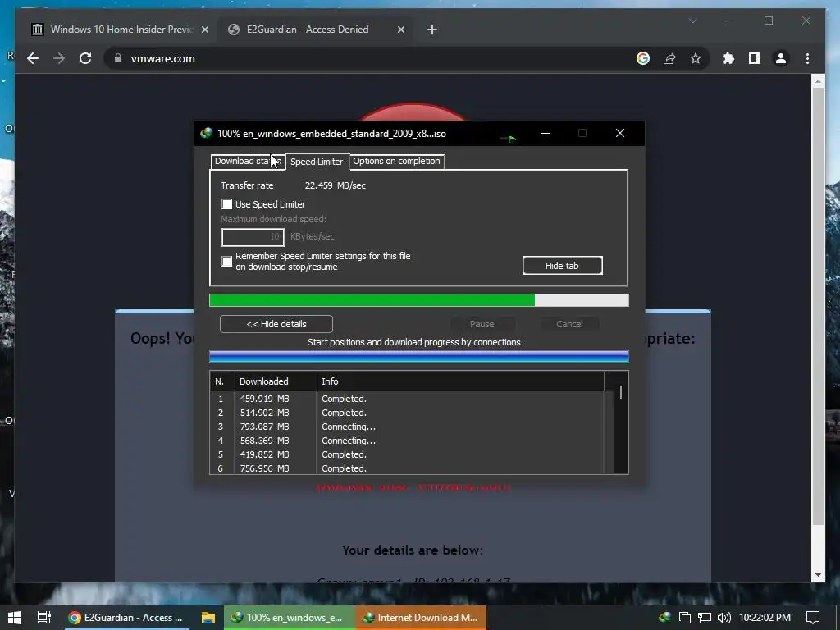
Task: Click IDM icon in system tray
Action: pos(664,617)
